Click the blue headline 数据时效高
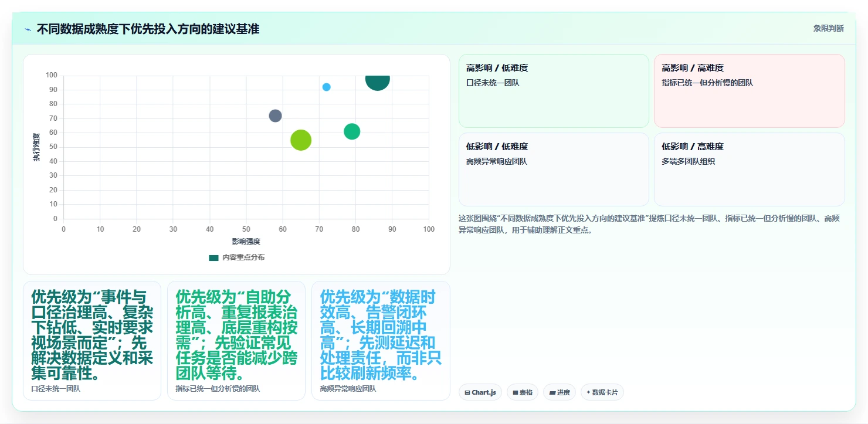Viewport: 868px width, 424px height. click(381, 335)
